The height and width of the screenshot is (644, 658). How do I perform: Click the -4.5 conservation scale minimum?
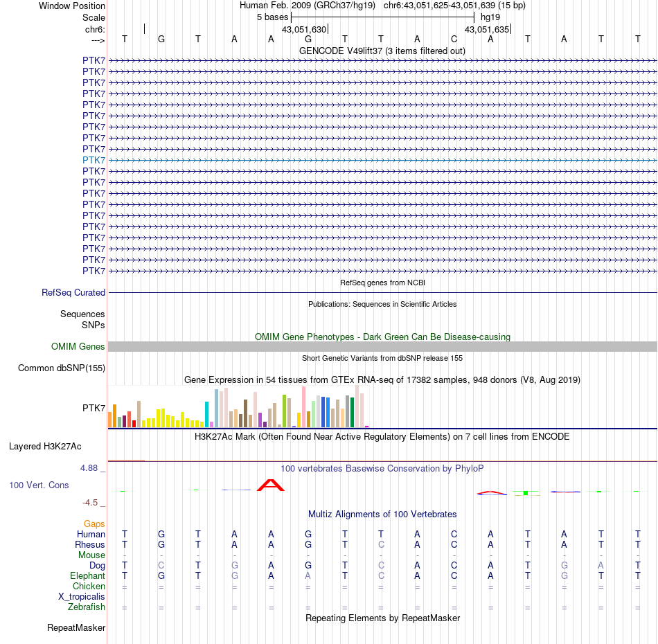90,502
